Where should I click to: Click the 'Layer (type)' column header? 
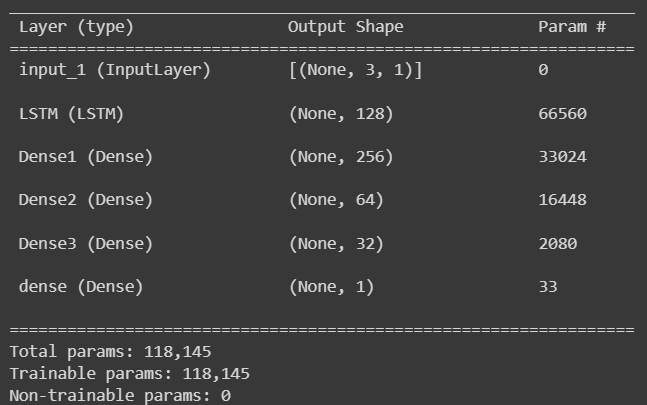[76, 27]
